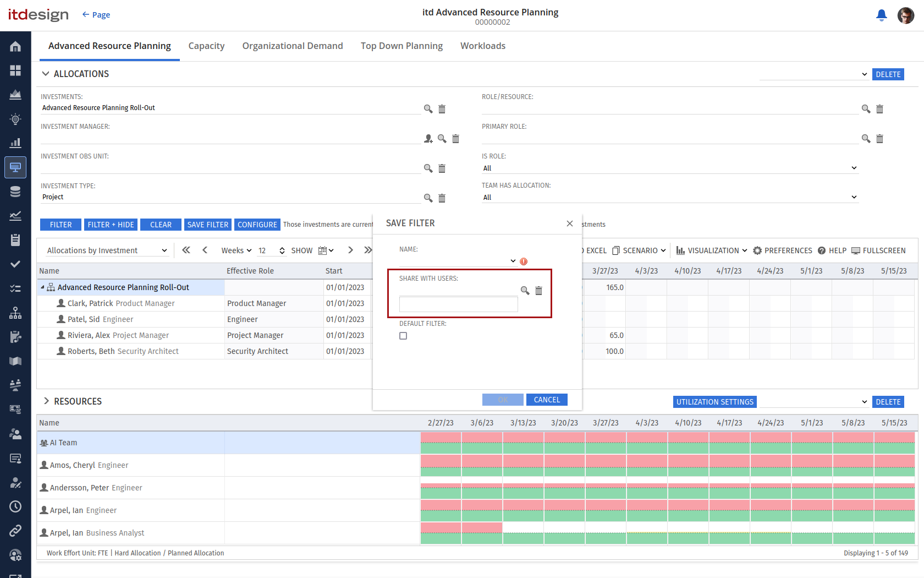Screen dimensions: 924x578
Task: Open Utilization Settings
Action: click(714, 402)
